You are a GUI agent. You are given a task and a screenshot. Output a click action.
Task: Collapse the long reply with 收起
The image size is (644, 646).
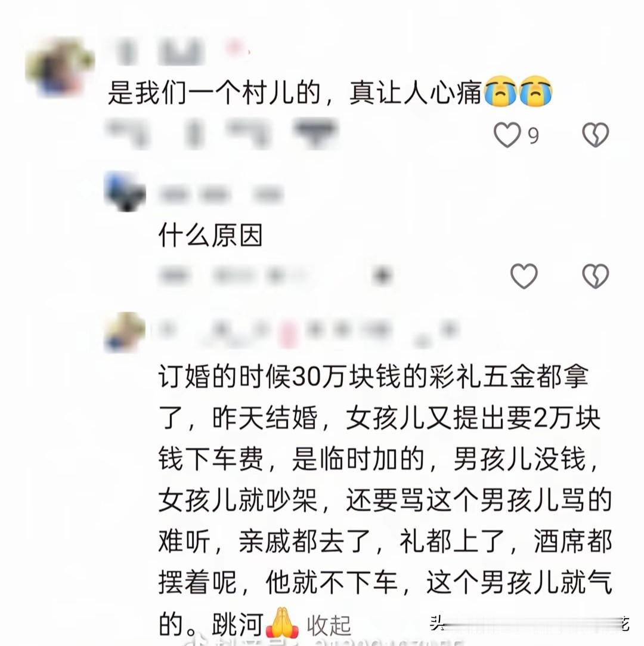tap(329, 626)
